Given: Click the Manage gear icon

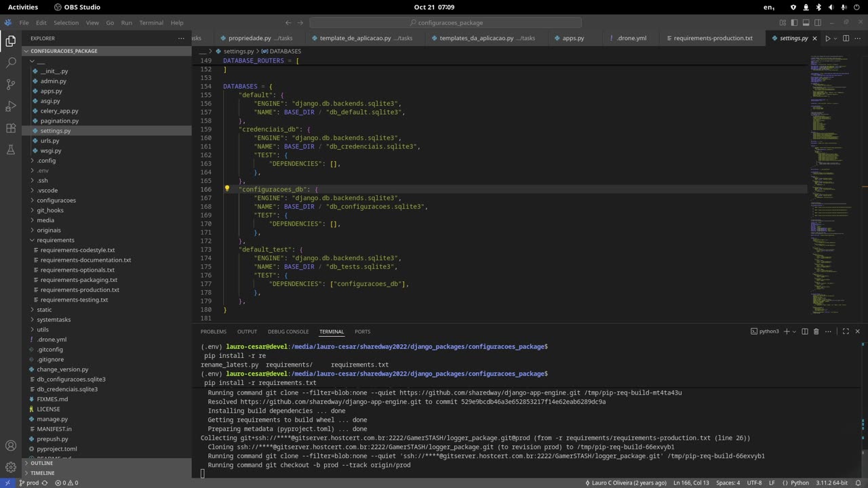Looking at the screenshot, I should click(11, 467).
